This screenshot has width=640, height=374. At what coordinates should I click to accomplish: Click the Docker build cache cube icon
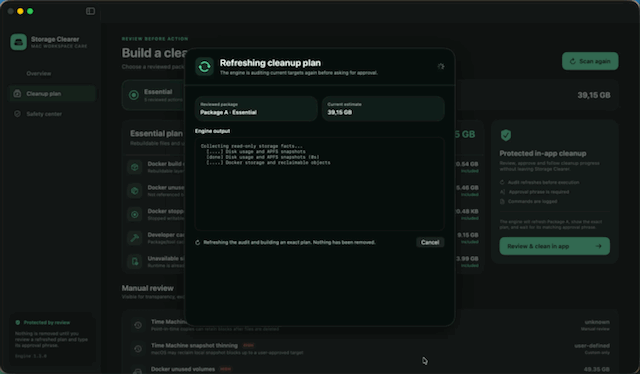(x=135, y=167)
